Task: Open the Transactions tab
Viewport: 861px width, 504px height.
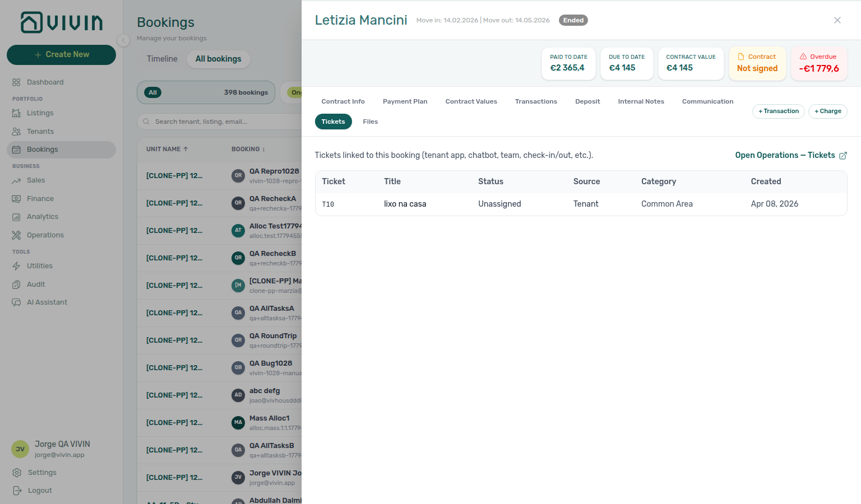Action: tap(536, 101)
